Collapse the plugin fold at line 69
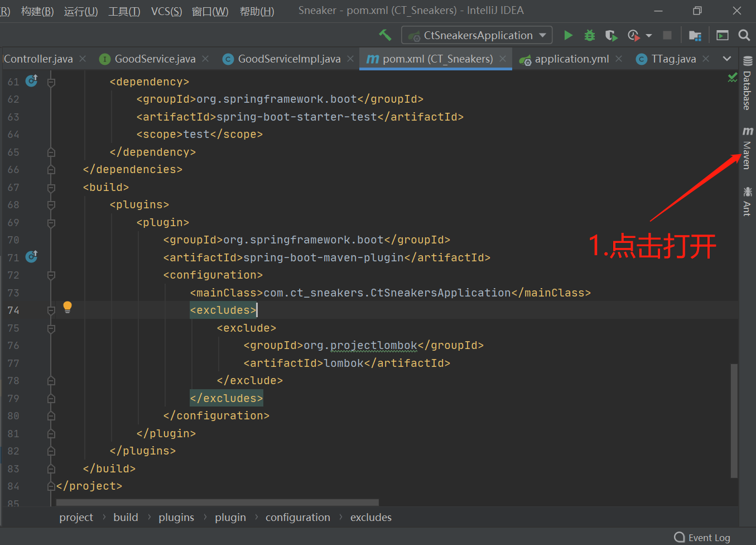The width and height of the screenshot is (756, 545). pos(51,223)
